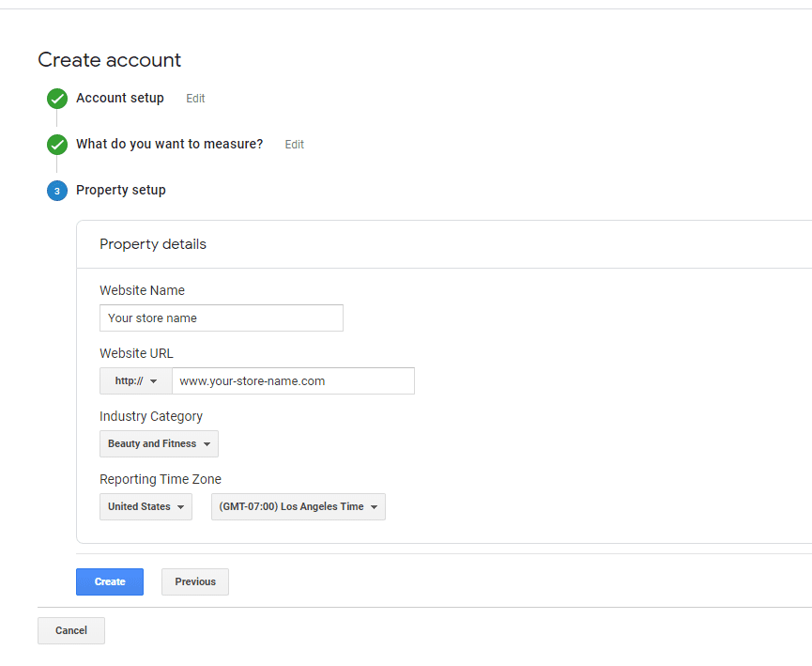
Task: Select the Property setup step title
Action: [x=121, y=191]
